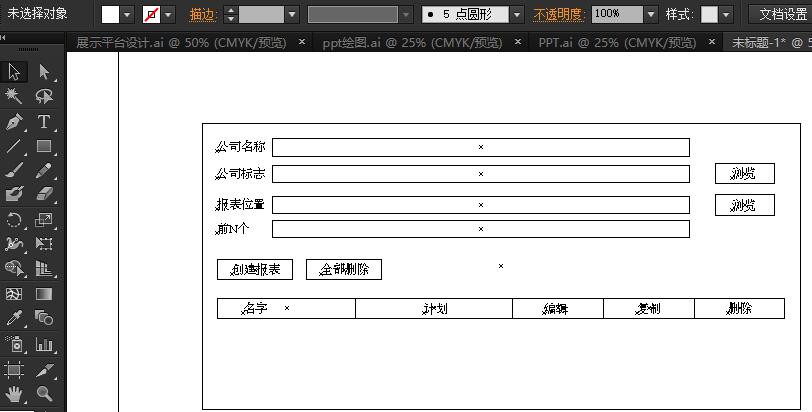Screen dimensions: 812x412
Task: Select the 全部删除 button artwork
Action: [x=344, y=270]
